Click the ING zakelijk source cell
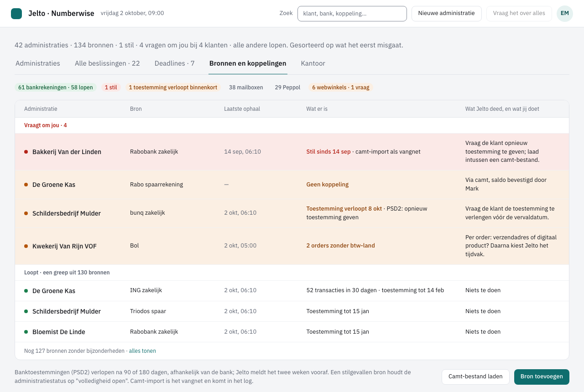This screenshot has height=392, width=584. click(x=146, y=290)
